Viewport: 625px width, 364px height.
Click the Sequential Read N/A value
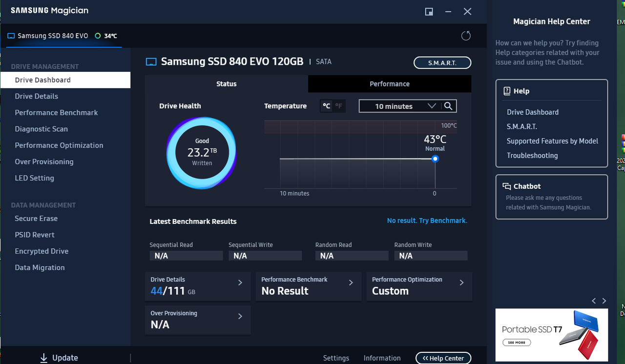coord(186,256)
